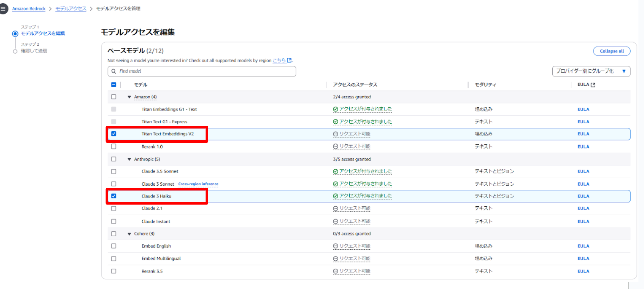644x289 pixels.
Task: Open the こちら supported models link
Action: pos(279,60)
